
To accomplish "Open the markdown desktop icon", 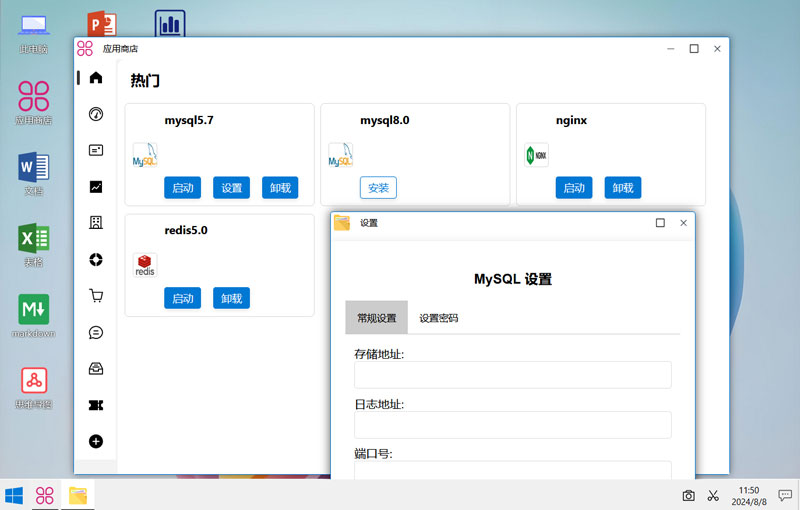I will click(34, 316).
